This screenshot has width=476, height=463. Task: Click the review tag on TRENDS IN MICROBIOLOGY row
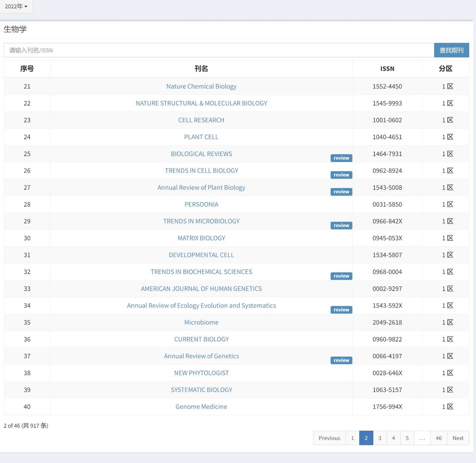pos(341,225)
